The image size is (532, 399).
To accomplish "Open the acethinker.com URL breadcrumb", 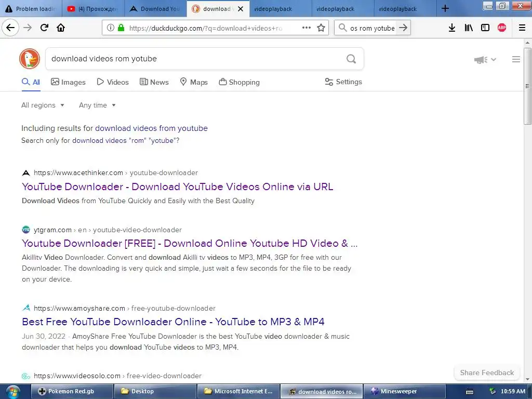I will [x=116, y=172].
